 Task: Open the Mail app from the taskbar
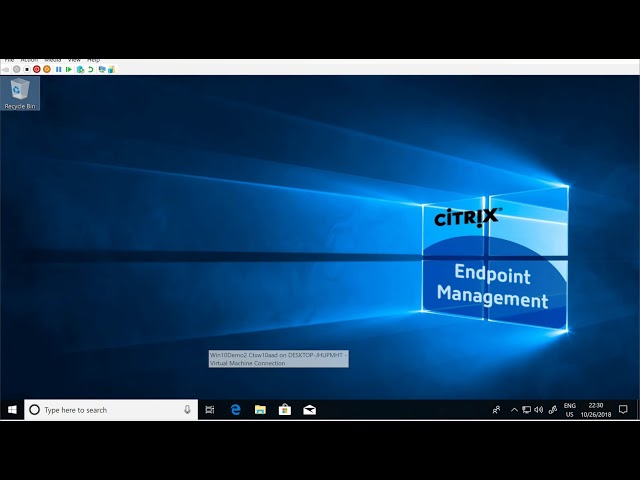tap(309, 409)
